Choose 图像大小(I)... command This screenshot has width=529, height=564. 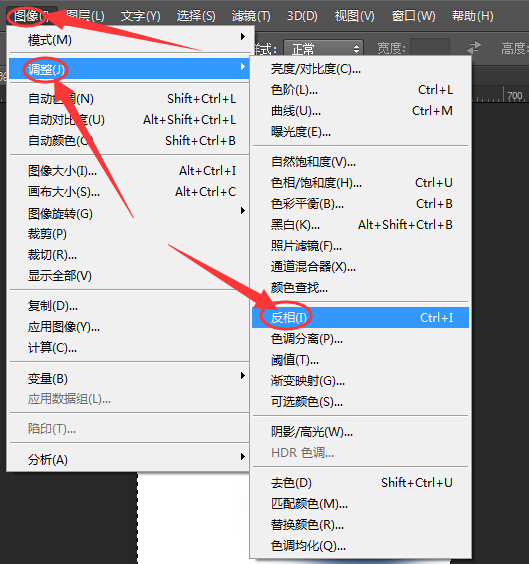(x=129, y=170)
